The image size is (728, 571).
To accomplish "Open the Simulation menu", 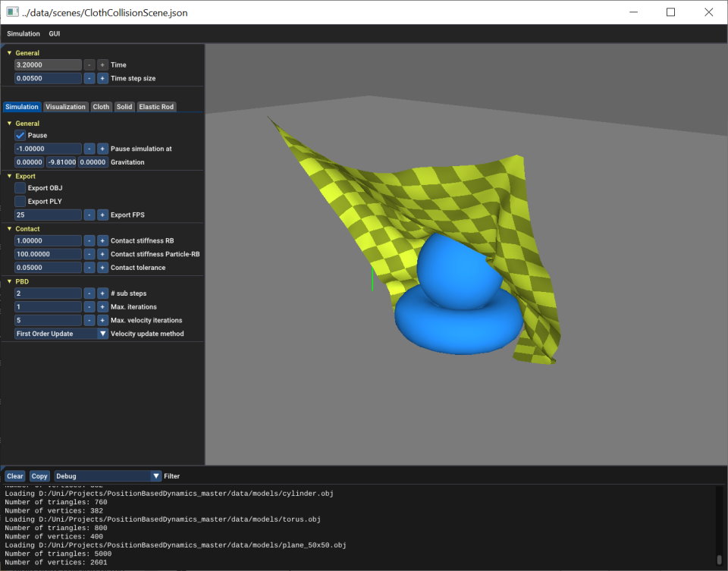I will click(x=22, y=33).
